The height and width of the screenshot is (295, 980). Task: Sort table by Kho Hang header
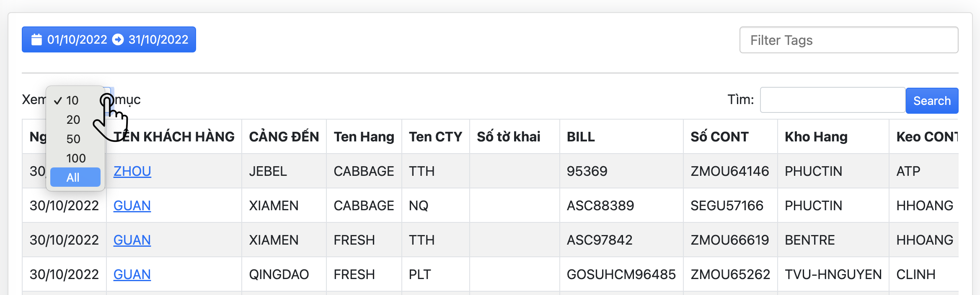(x=816, y=137)
